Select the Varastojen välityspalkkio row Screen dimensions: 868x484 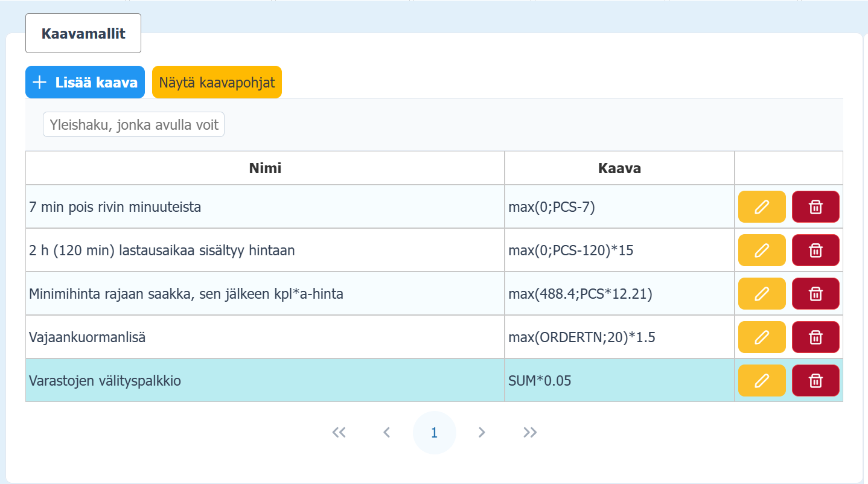coord(264,381)
